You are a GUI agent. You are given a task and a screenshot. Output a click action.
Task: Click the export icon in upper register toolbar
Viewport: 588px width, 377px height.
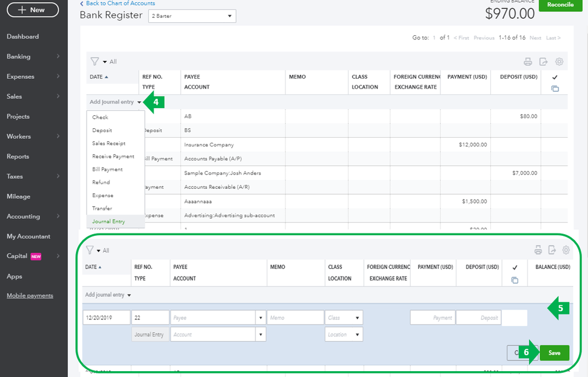543,62
